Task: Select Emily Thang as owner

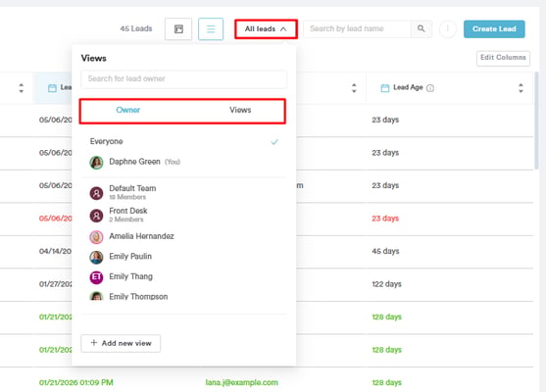Action: click(x=184, y=276)
